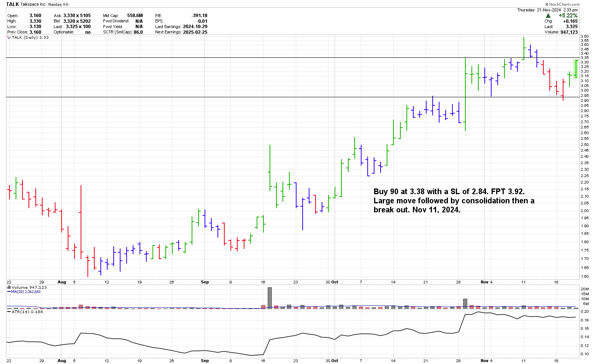Click the Bid quote 3.320 x 5202
Viewport: 595px width, 364px height.
(x=77, y=21)
